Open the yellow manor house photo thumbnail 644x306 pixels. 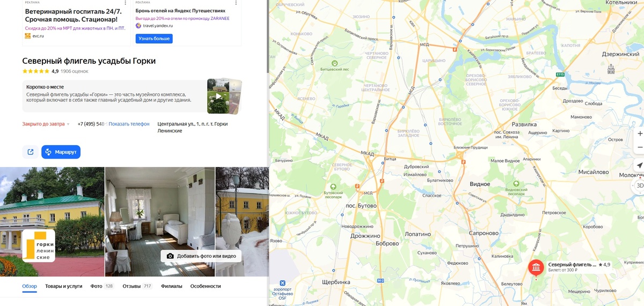click(52, 221)
